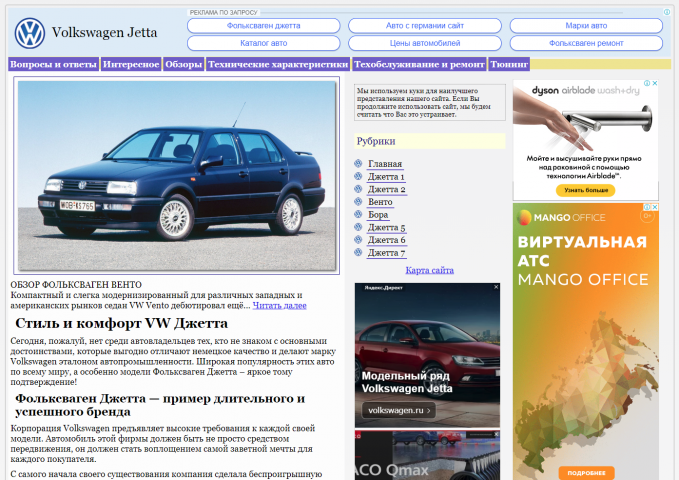
Task: Open the «Джетта 5» rubric link
Action: [386, 227]
